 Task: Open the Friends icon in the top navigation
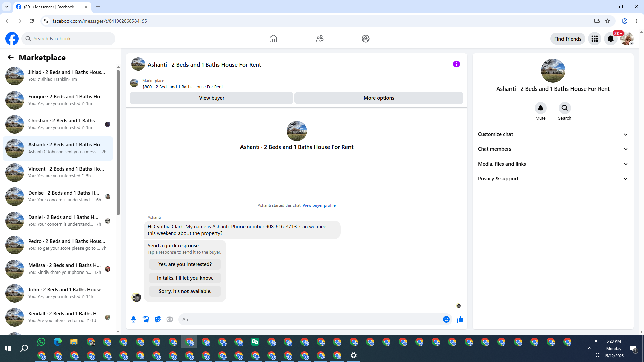(320, 39)
